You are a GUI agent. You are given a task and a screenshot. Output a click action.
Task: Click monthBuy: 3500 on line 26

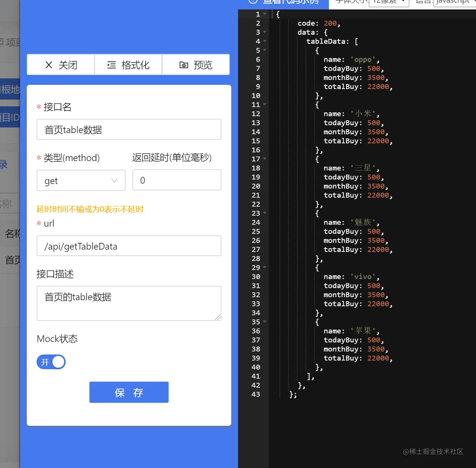click(x=356, y=241)
